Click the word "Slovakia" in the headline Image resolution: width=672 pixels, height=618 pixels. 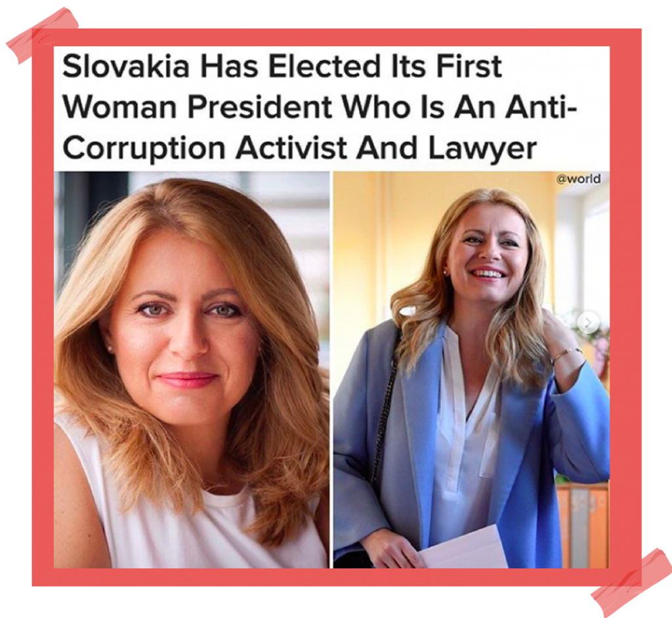[x=125, y=66]
